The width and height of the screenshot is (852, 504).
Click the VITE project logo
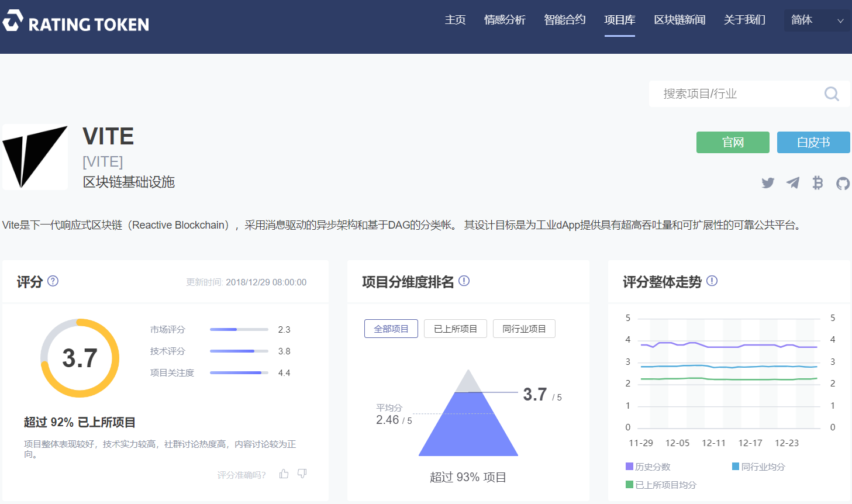tap(35, 157)
